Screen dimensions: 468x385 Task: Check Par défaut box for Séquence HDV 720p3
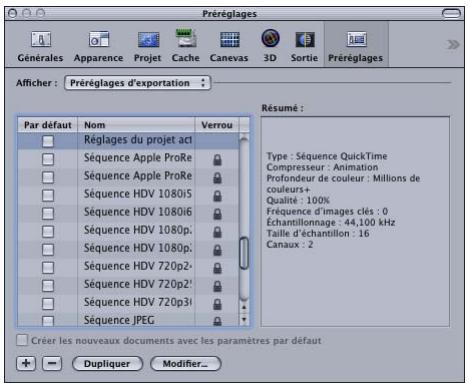tap(48, 304)
